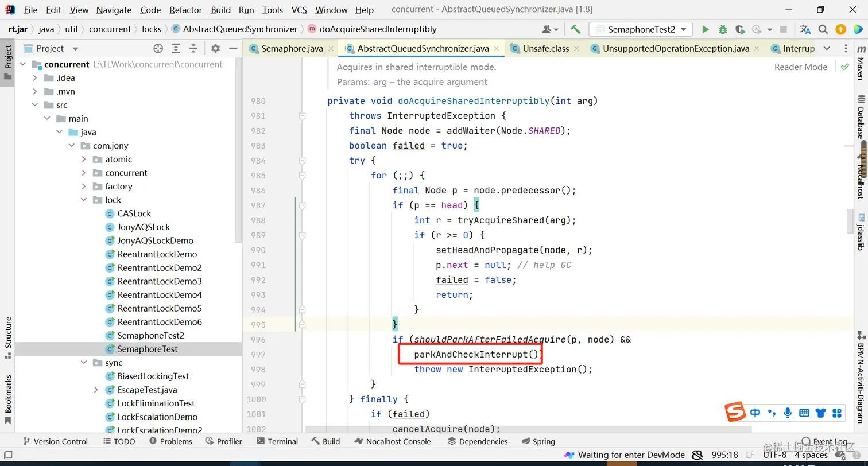Viewport: 868px width, 466px height.
Task: Open Project panel gear options
Action: click(x=215, y=49)
